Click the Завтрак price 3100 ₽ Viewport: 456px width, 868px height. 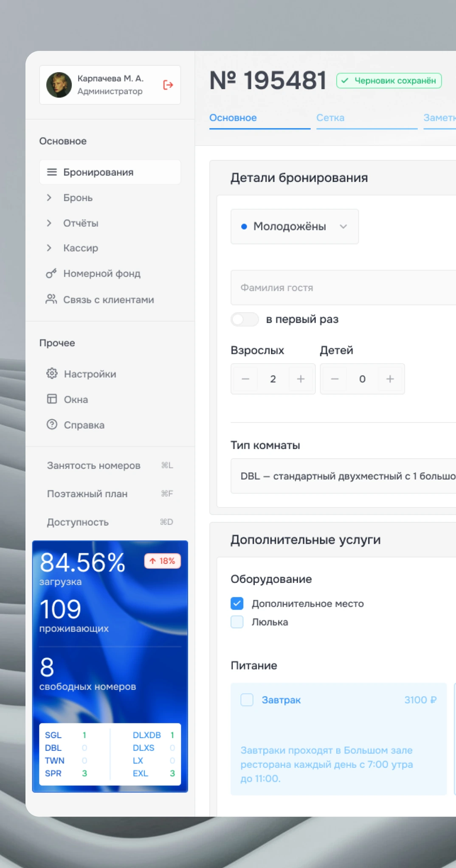[420, 700]
